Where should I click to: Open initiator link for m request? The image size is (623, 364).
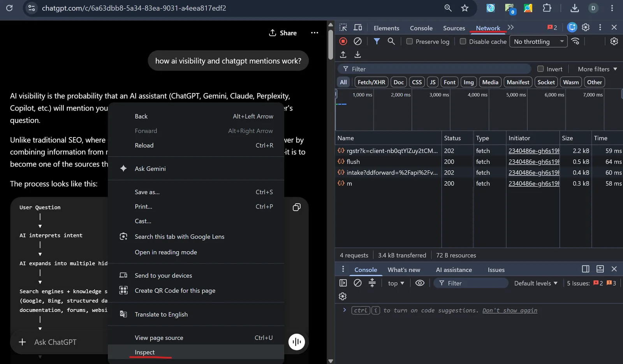point(534,183)
